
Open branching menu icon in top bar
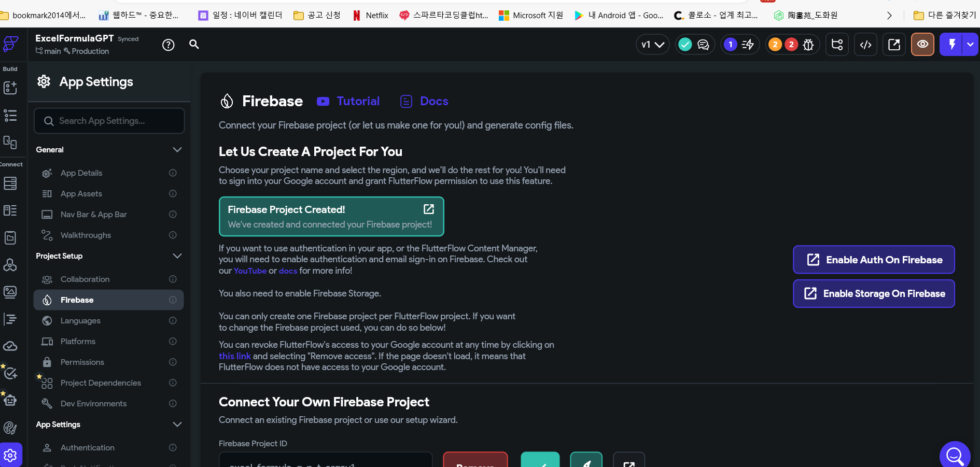[837, 45]
